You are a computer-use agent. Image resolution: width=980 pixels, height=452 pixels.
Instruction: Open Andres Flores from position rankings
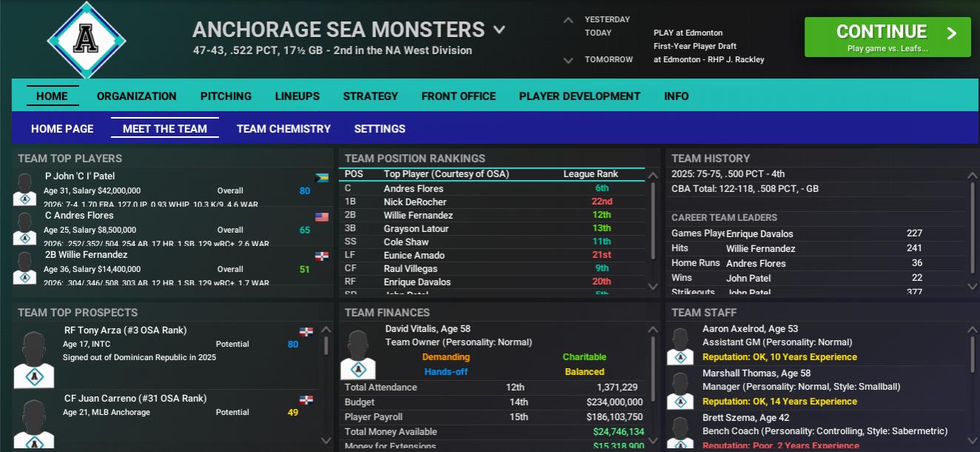click(413, 188)
